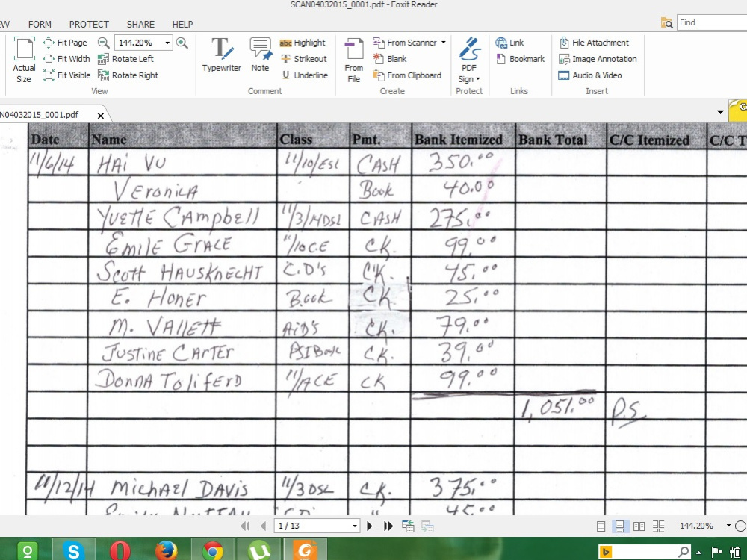
Task: Go to the previous page
Action: 263,526
